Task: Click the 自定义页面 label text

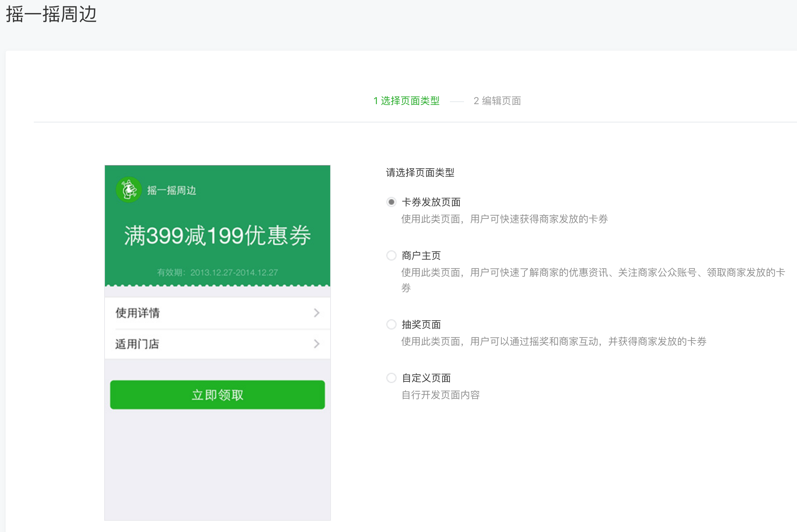Action: pyautogui.click(x=426, y=378)
